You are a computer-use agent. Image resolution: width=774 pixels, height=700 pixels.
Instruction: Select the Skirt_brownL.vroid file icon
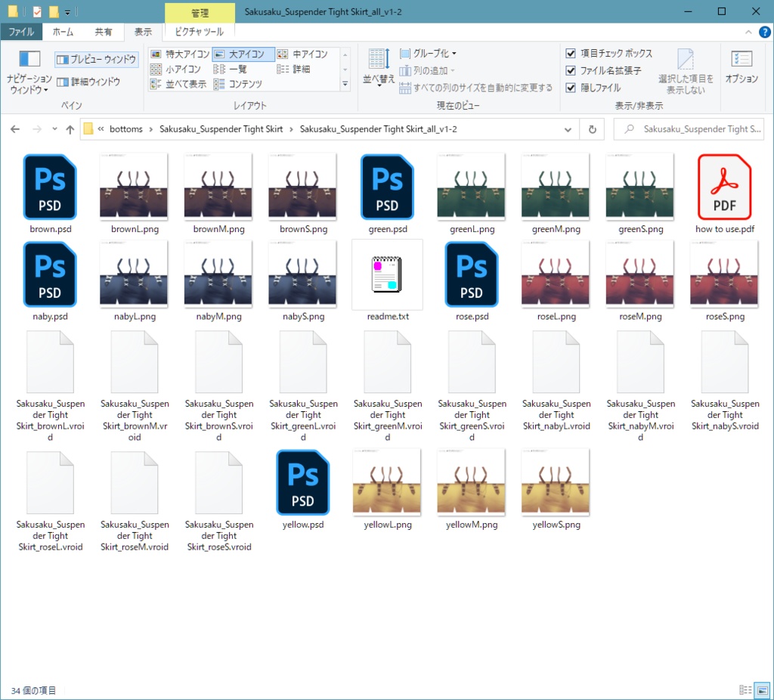pos(50,362)
